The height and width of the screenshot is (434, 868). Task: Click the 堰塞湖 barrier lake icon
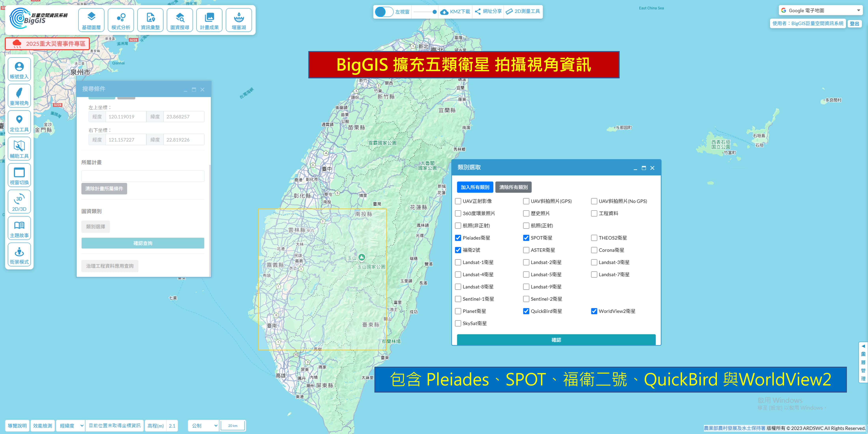coord(239,20)
